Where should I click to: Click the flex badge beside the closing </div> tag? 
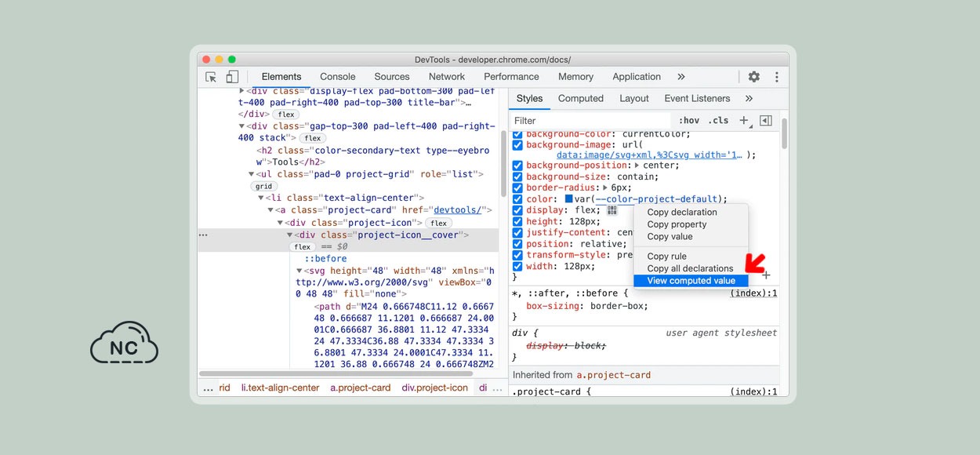coord(286,115)
